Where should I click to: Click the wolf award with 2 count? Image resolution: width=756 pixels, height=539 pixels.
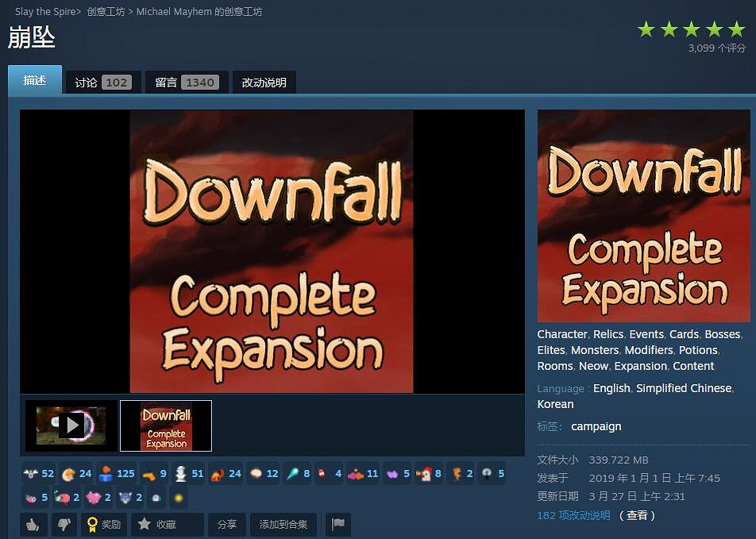click(129, 498)
